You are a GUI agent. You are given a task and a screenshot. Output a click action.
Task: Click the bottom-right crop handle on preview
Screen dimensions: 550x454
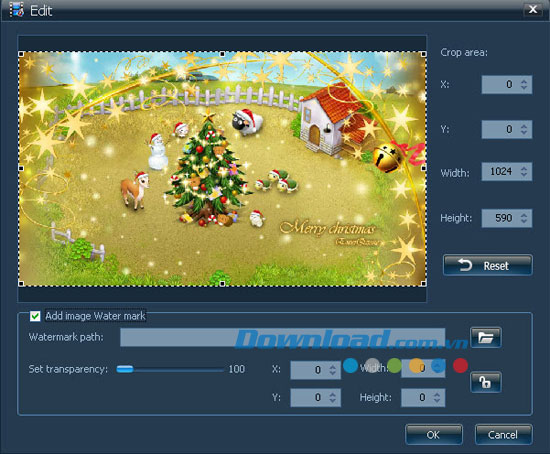[424, 283]
